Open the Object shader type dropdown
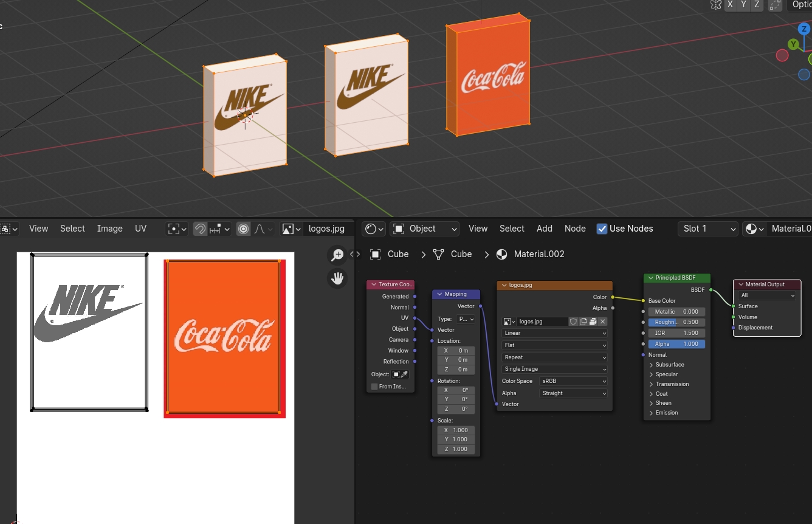The width and height of the screenshot is (812, 524). pyautogui.click(x=425, y=229)
